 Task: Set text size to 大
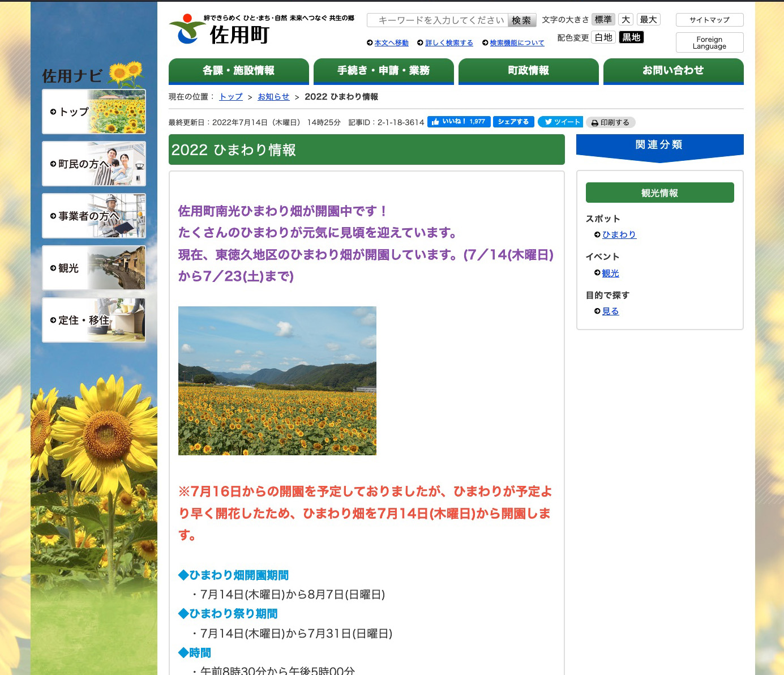click(x=626, y=20)
